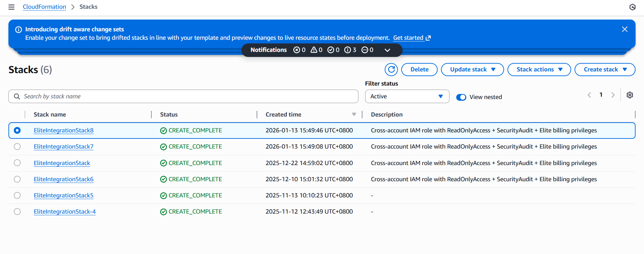Go to previous page of stacks

[589, 95]
